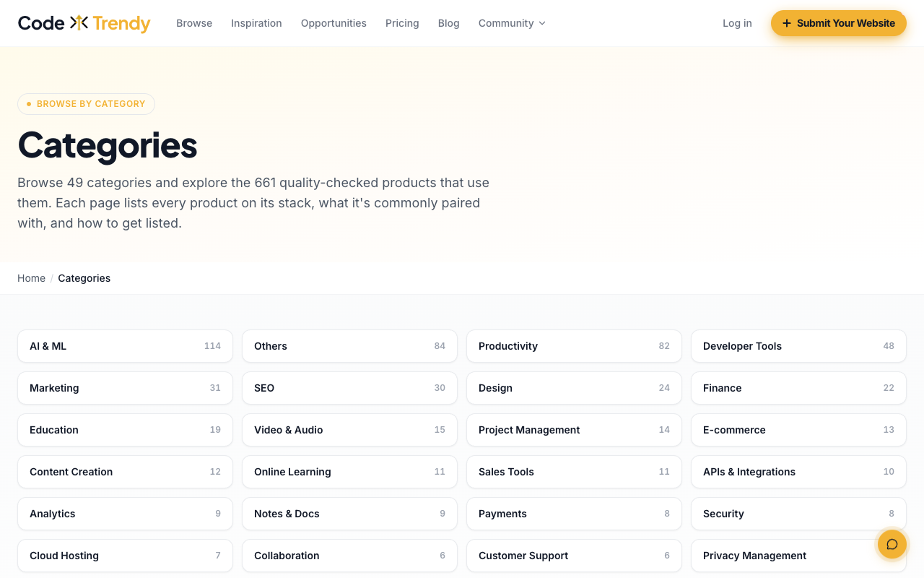Click the Categories page heading
Image resolution: width=924 pixels, height=578 pixels.
pyautogui.click(x=108, y=145)
